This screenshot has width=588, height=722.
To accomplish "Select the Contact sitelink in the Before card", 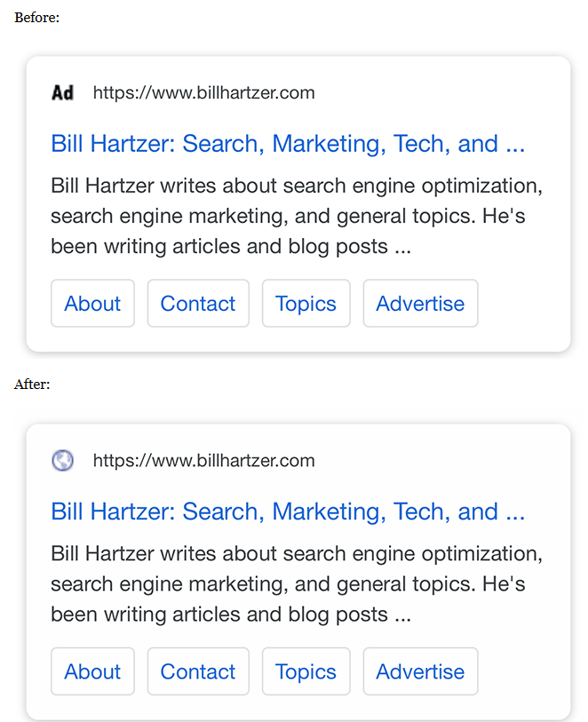I will click(198, 304).
